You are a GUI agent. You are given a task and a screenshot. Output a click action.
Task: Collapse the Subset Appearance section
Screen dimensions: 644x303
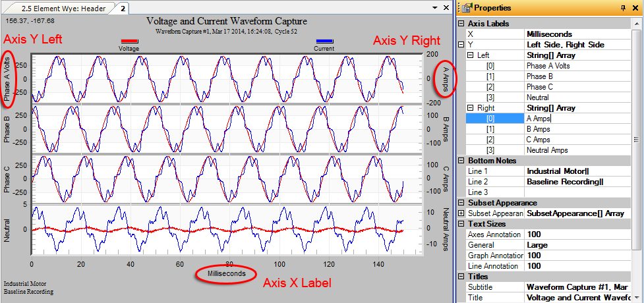coord(461,203)
